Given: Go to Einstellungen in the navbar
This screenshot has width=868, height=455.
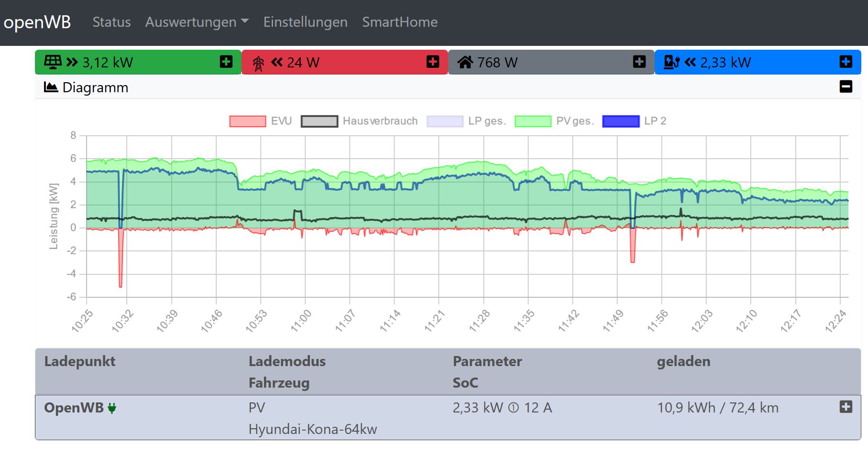Looking at the screenshot, I should coord(305,22).
